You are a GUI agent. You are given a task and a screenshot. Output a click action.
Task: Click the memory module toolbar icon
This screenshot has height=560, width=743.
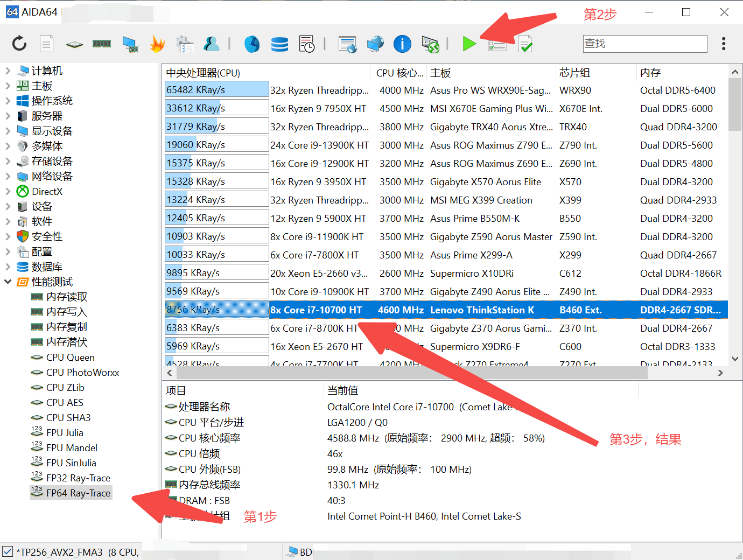click(102, 44)
